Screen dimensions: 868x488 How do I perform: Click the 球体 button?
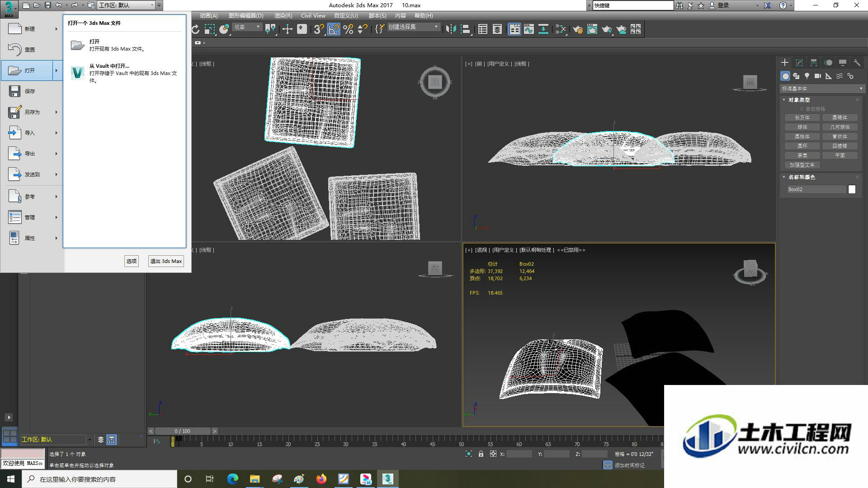[802, 127]
